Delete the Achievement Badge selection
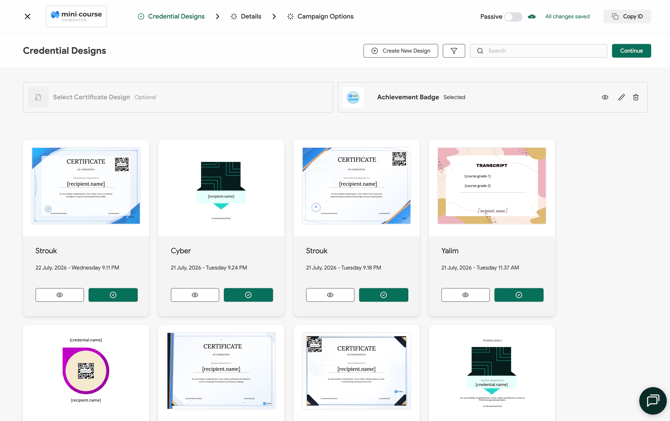 click(x=636, y=97)
